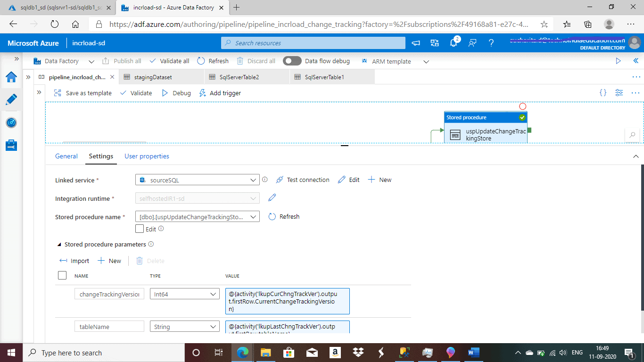
Task: Close the pipeline_incrload tab
Action: [x=112, y=77]
